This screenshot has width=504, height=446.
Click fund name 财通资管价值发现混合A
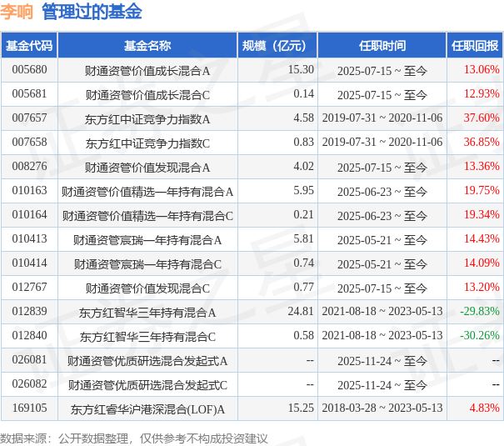coord(147,168)
